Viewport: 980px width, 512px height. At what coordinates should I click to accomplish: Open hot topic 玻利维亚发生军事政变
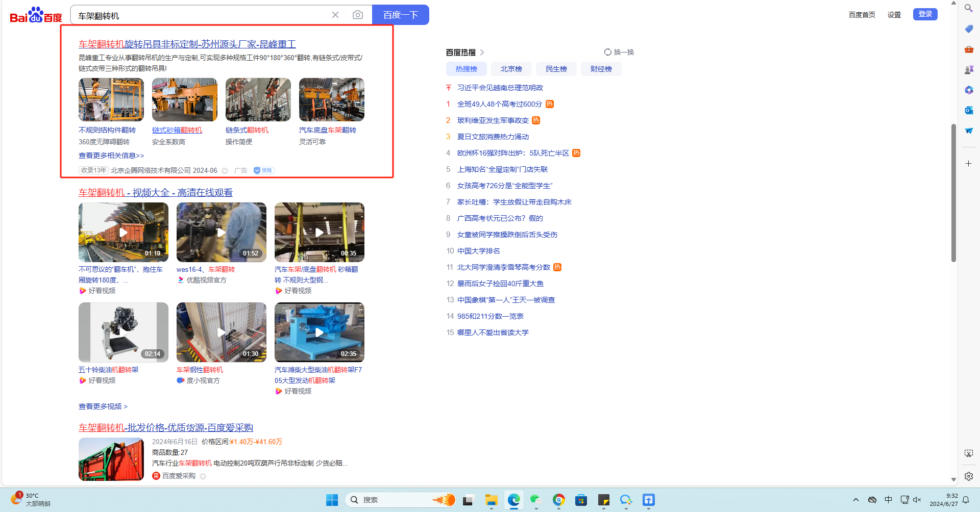(x=493, y=120)
